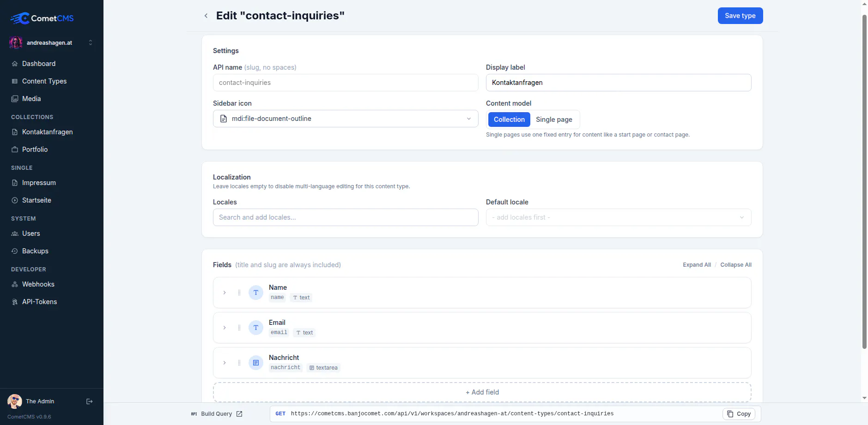The image size is (868, 425).
Task: Click the Dashboard home icon
Action: tap(15, 64)
